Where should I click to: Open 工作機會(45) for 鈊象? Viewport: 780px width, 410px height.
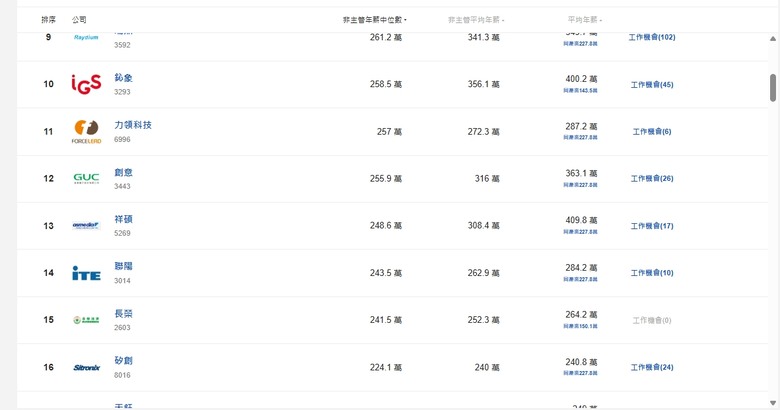[x=652, y=85]
